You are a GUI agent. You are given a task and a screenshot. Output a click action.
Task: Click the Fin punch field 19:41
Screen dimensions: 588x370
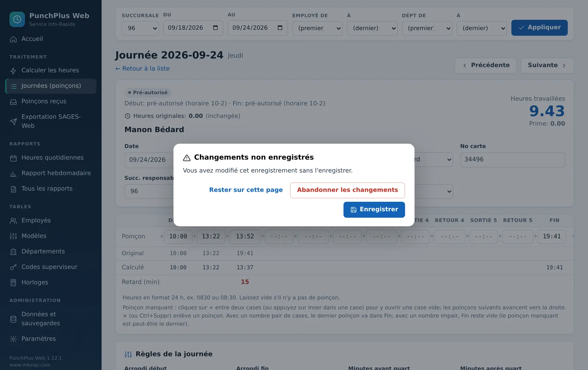click(x=552, y=237)
